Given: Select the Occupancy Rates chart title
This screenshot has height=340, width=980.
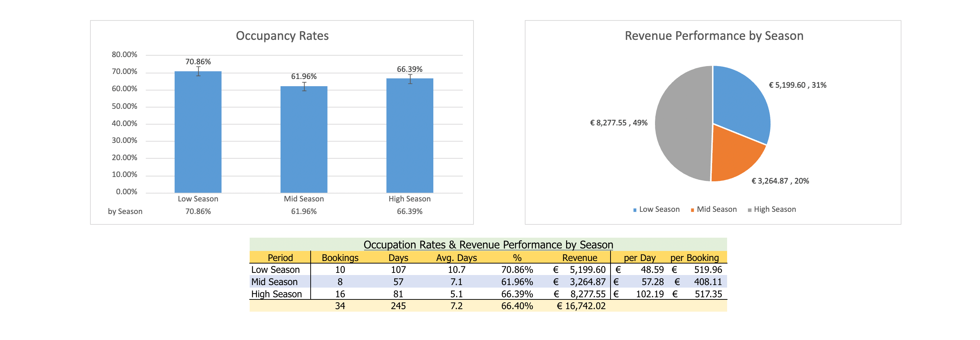Looking at the screenshot, I should pyautogui.click(x=282, y=36).
